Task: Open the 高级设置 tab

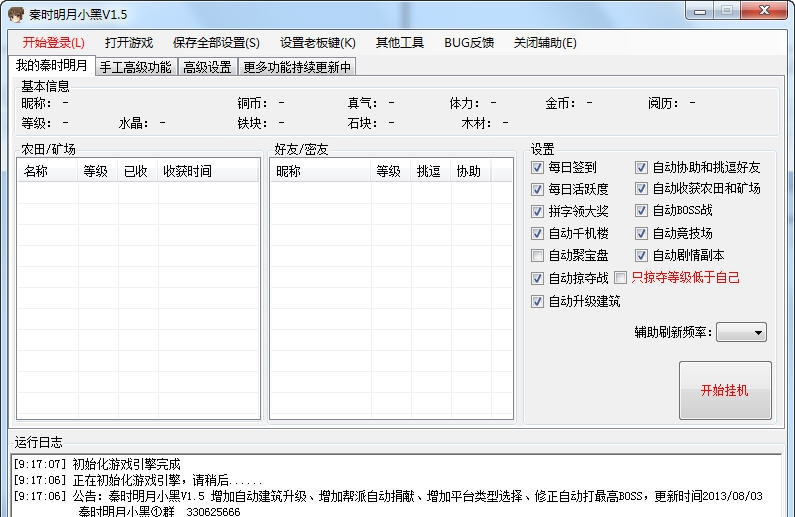Action: 207,67
